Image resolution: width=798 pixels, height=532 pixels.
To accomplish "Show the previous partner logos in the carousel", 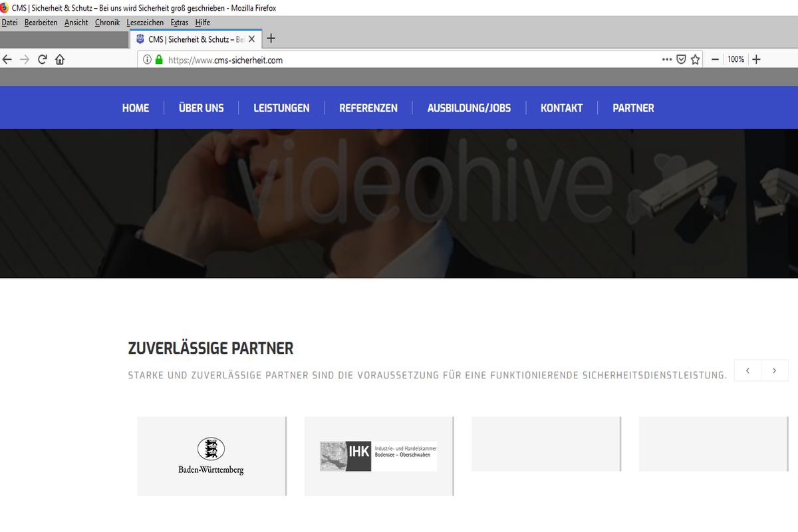I will point(747,370).
